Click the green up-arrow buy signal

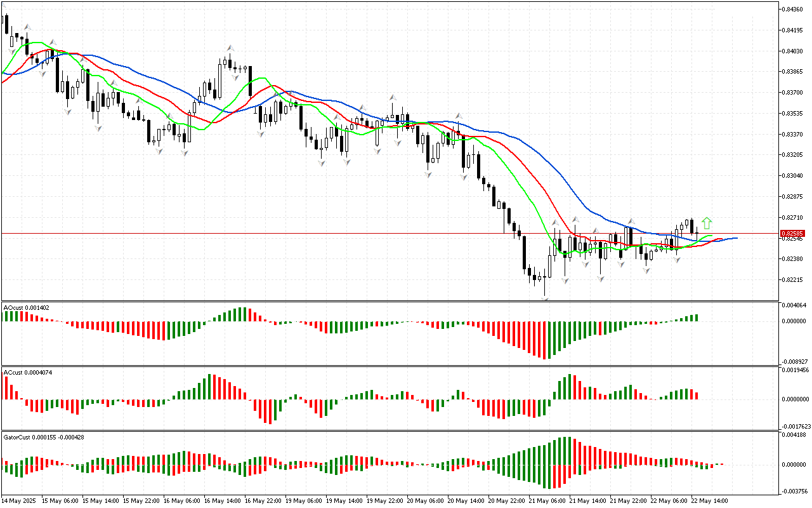point(707,223)
